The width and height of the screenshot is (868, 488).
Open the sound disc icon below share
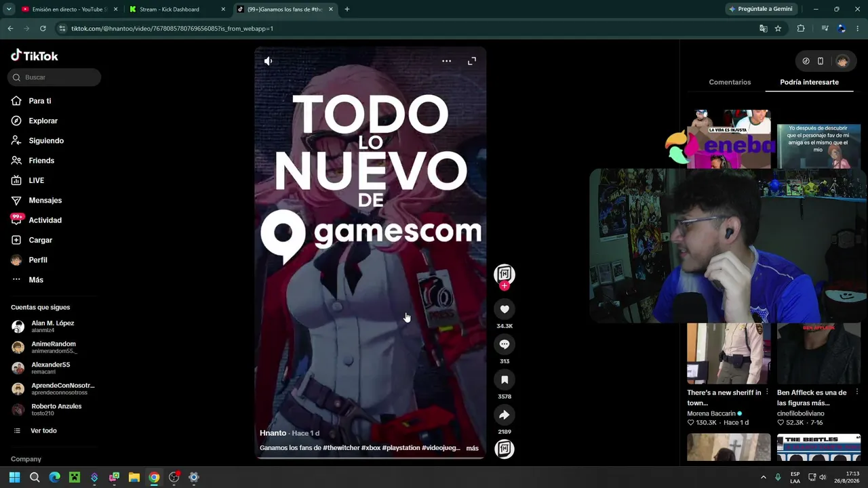click(x=505, y=449)
